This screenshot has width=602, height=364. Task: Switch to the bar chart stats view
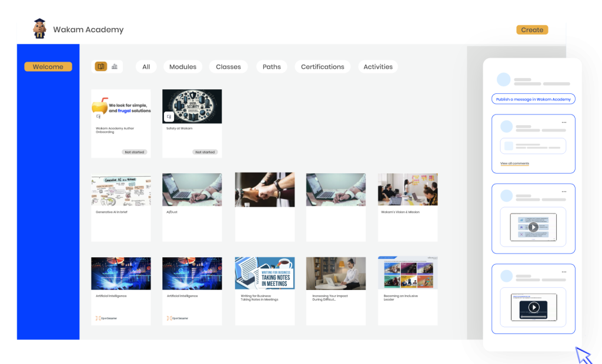pyautogui.click(x=114, y=66)
